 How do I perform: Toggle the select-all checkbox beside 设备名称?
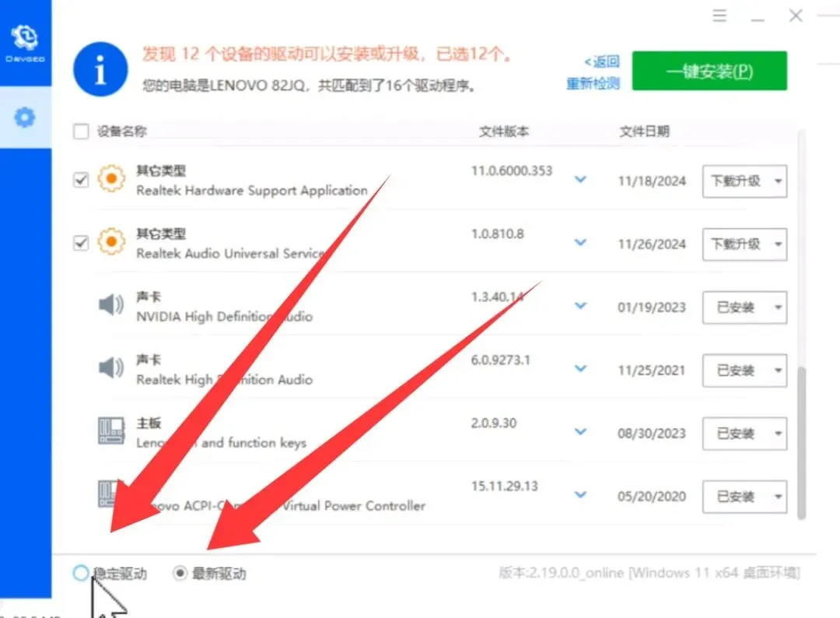coord(81,132)
